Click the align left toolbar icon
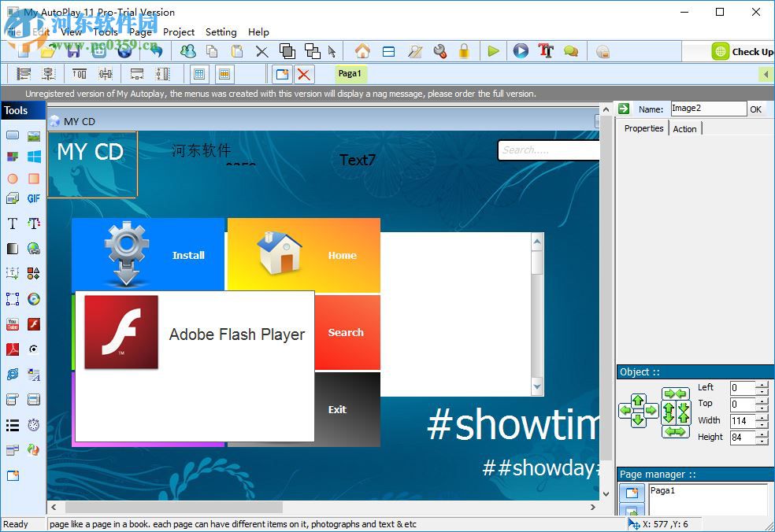Screen dimensions: 775x532 coord(23,74)
